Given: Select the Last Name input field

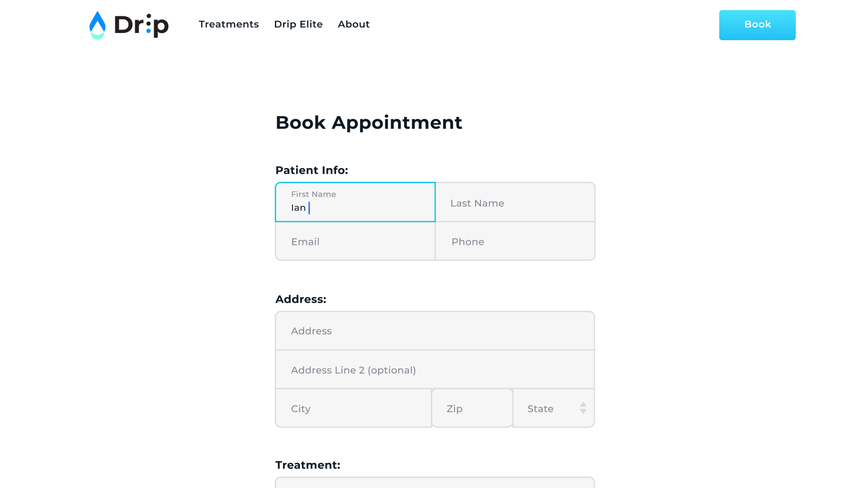Looking at the screenshot, I should coord(515,202).
